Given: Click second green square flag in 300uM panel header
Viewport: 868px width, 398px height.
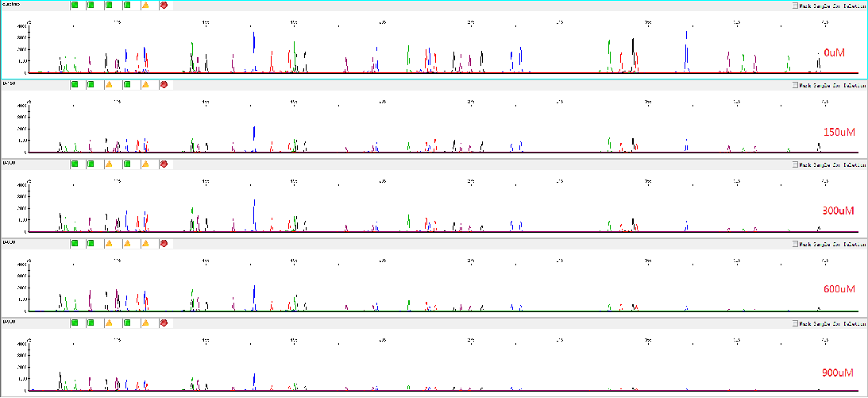Looking at the screenshot, I should pos(91,164).
